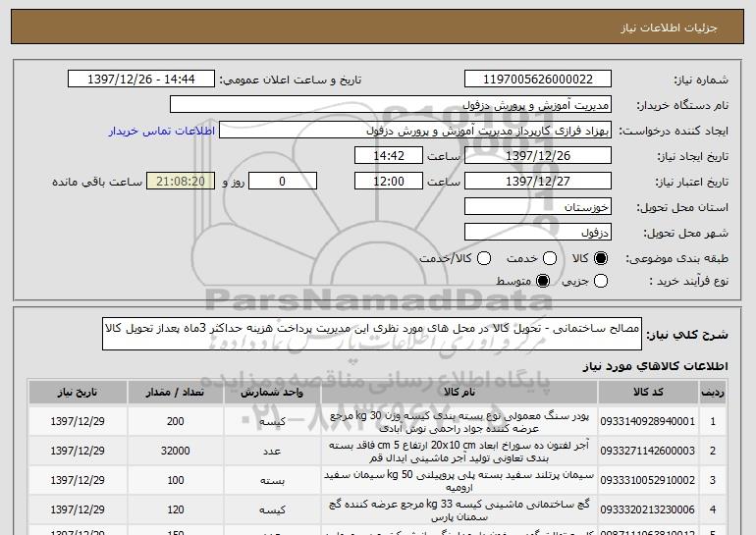Click creation date field 1397/12/26

tap(538, 156)
